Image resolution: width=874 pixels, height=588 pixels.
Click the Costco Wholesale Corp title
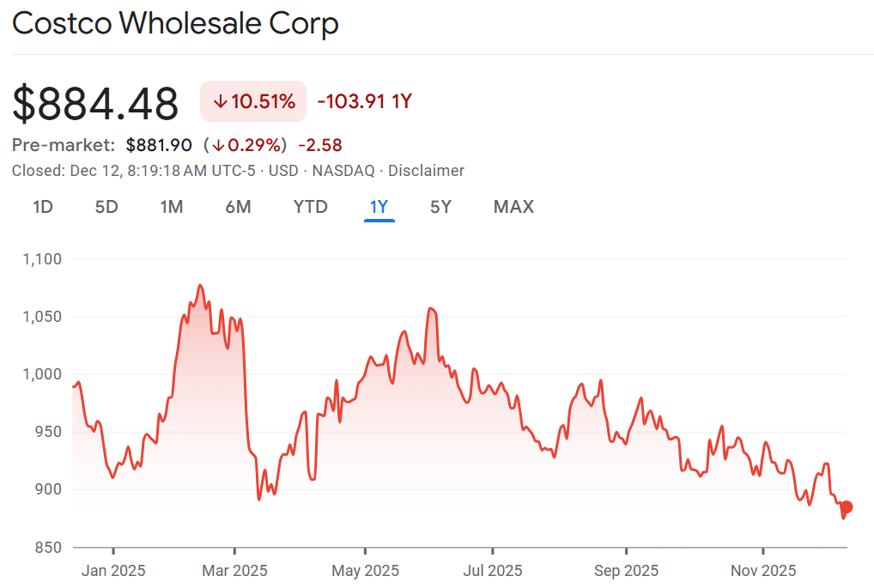pyautogui.click(x=175, y=24)
